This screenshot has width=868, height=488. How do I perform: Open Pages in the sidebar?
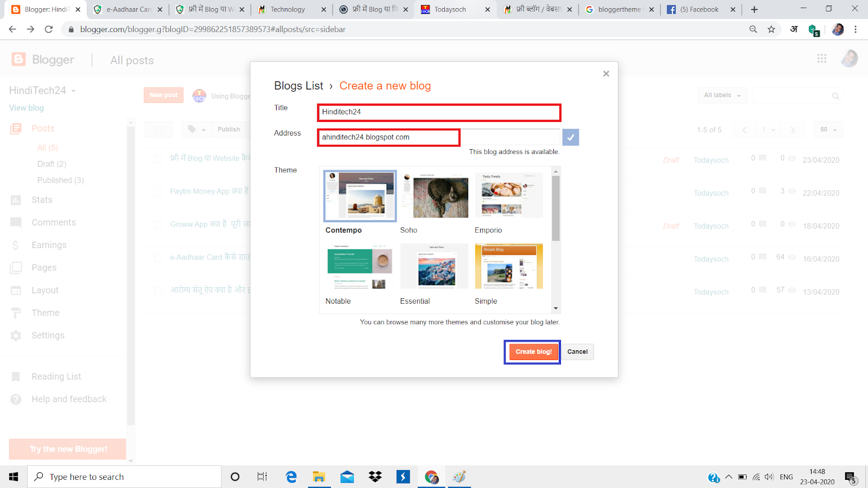point(44,268)
